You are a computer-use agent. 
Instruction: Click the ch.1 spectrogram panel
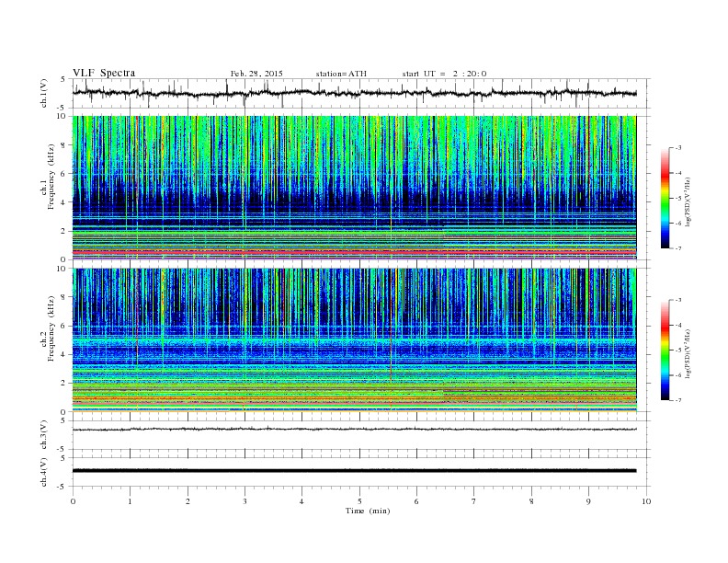tap(354, 188)
